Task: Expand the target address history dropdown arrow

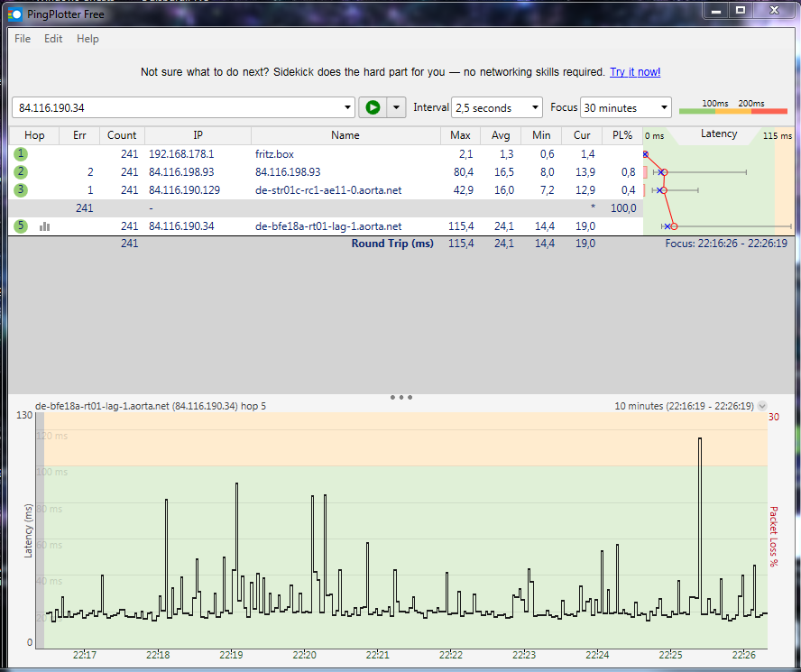Action: point(347,108)
